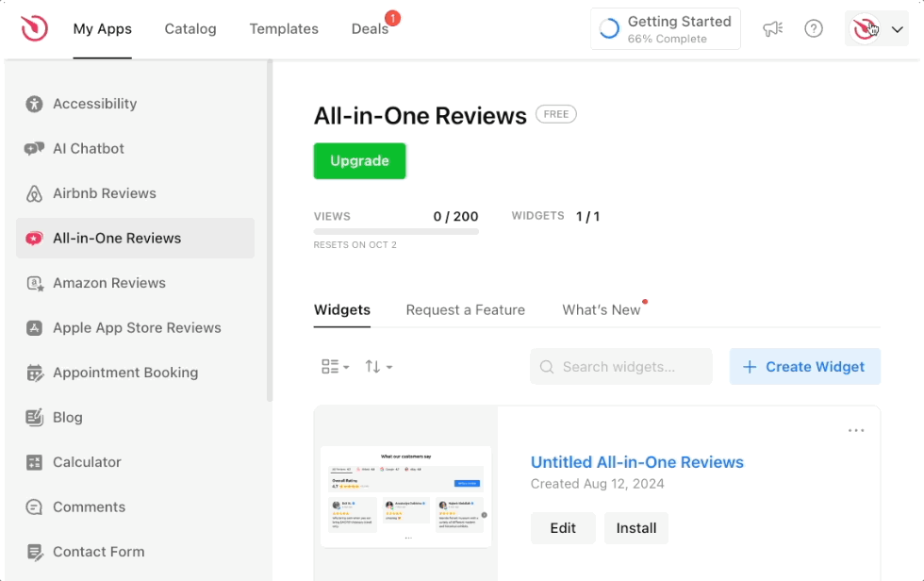The height and width of the screenshot is (581, 924).
Task: Click the views usage progress bar
Action: click(396, 232)
